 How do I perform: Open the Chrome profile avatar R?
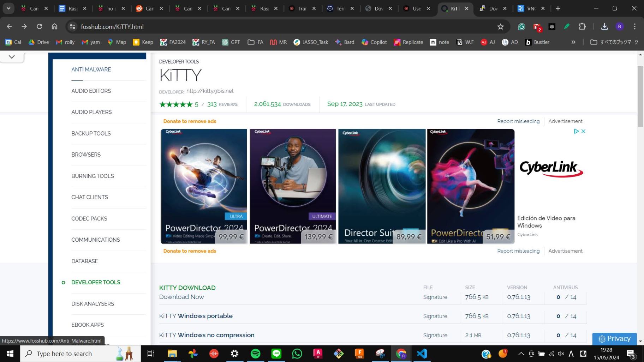pyautogui.click(x=619, y=26)
